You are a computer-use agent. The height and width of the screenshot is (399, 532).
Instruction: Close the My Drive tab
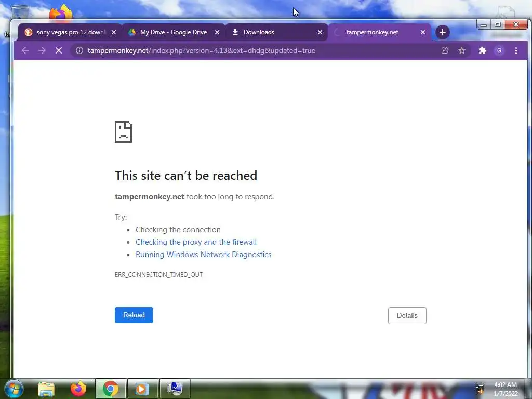pyautogui.click(x=217, y=32)
